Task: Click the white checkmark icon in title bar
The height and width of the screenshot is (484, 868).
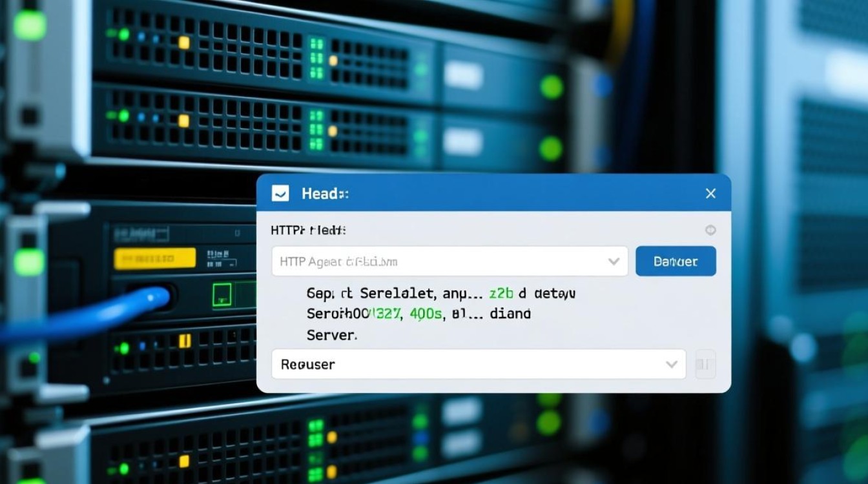Action: (x=280, y=194)
